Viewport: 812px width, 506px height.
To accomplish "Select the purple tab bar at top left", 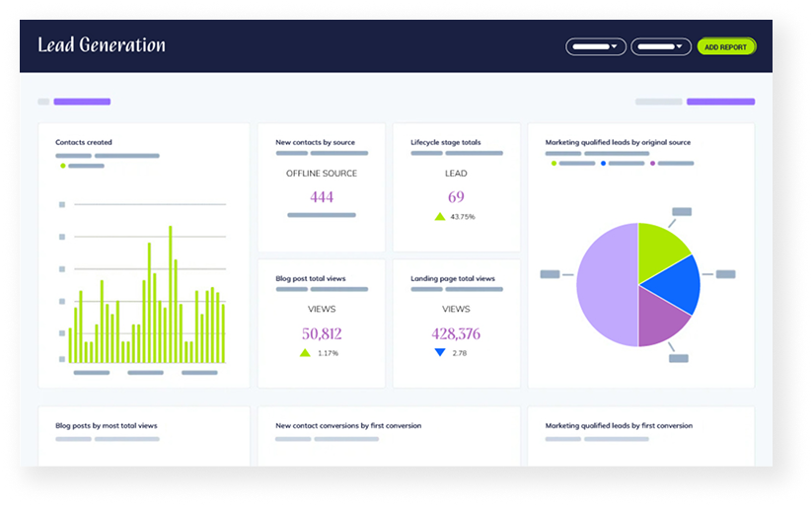I will 82,102.
